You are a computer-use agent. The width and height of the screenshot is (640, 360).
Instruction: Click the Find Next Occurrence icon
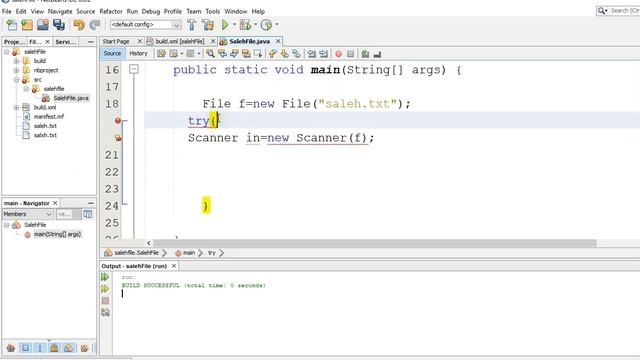click(234, 53)
